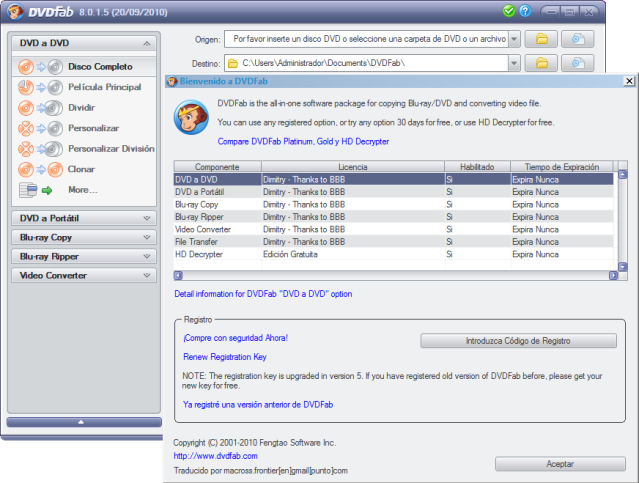Viewport: 639px width, 483px height.
Task: Open the Origen dropdown arrow
Action: coord(514,39)
